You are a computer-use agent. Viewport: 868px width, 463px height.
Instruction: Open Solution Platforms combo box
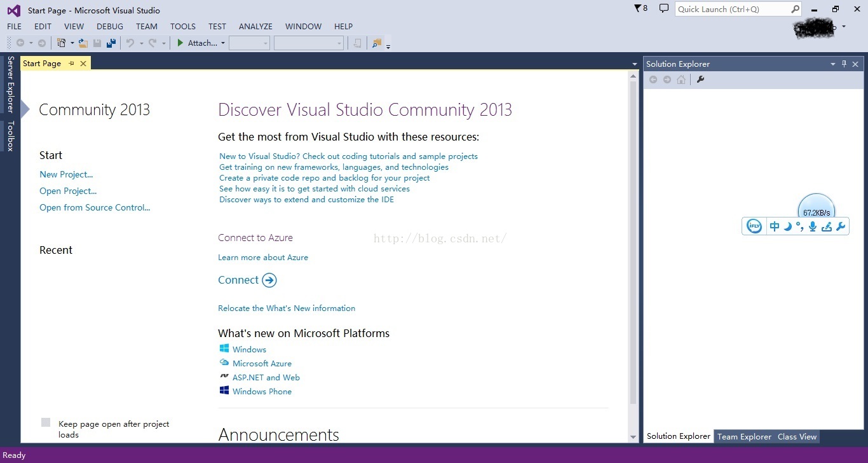pyautogui.click(x=309, y=43)
